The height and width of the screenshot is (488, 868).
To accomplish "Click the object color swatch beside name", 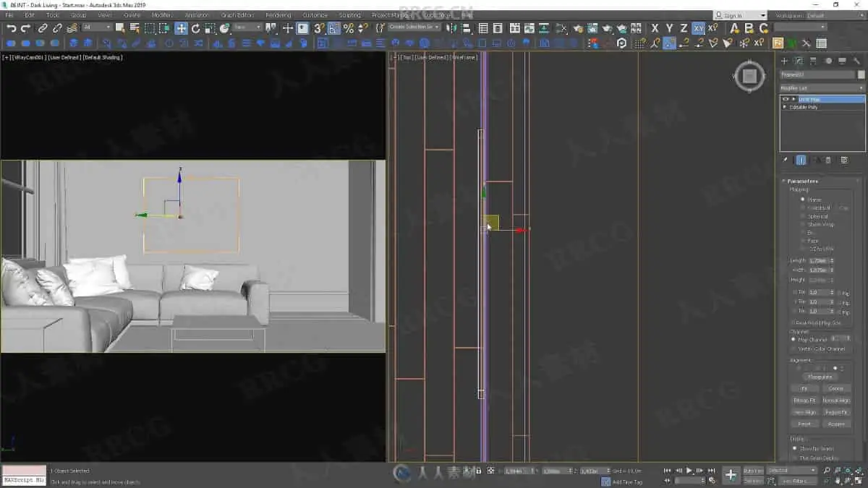I will [861, 74].
